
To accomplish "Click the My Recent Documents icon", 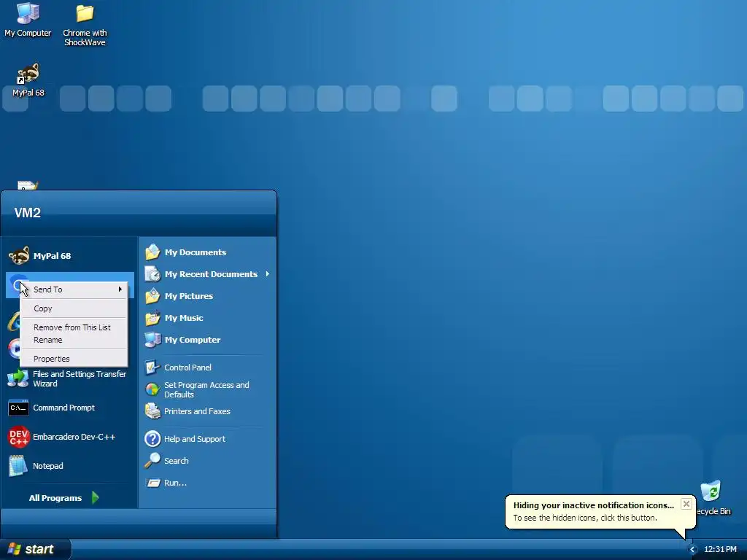I will [x=152, y=274].
